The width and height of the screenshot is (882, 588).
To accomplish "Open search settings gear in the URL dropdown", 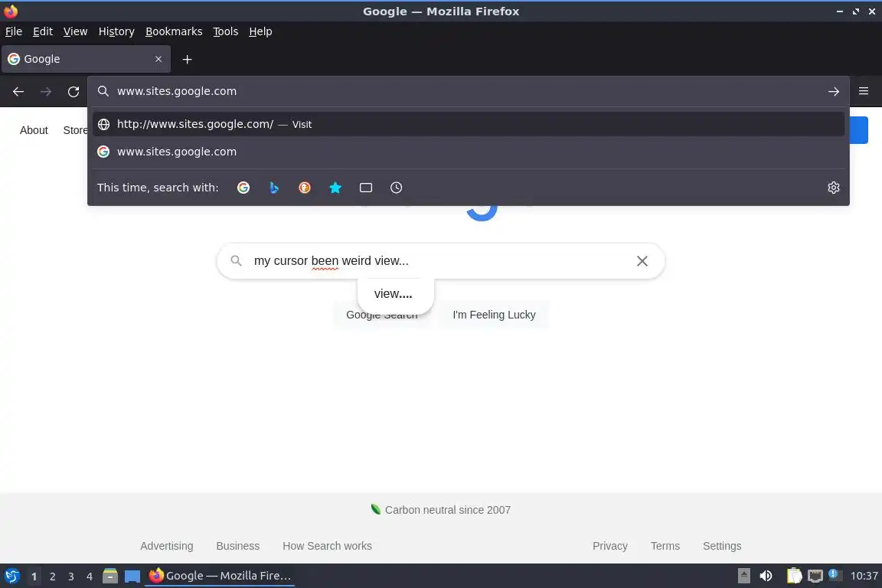I will (834, 188).
